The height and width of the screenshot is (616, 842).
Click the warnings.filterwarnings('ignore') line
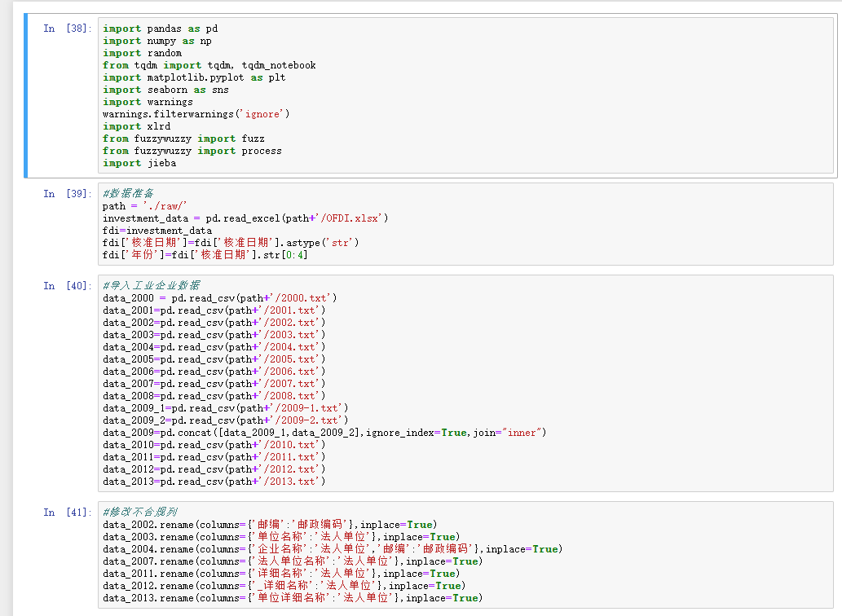196,114
